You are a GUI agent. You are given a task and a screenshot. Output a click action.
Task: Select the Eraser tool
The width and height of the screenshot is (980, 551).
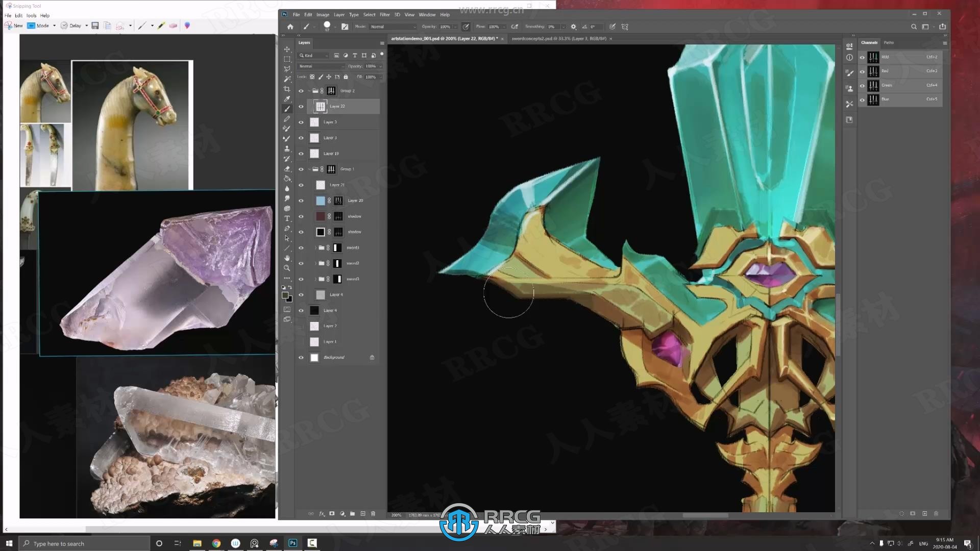[287, 168]
